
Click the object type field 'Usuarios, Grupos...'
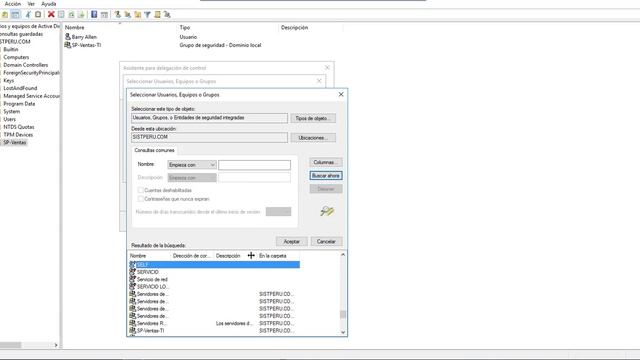209,118
